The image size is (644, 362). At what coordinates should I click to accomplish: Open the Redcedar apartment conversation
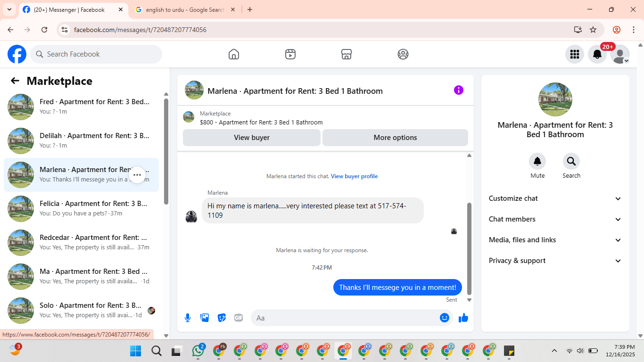(81, 243)
